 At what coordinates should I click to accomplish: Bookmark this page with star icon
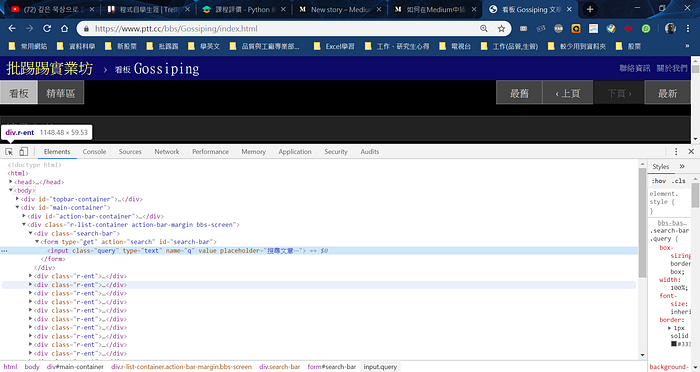pyautogui.click(x=501, y=29)
